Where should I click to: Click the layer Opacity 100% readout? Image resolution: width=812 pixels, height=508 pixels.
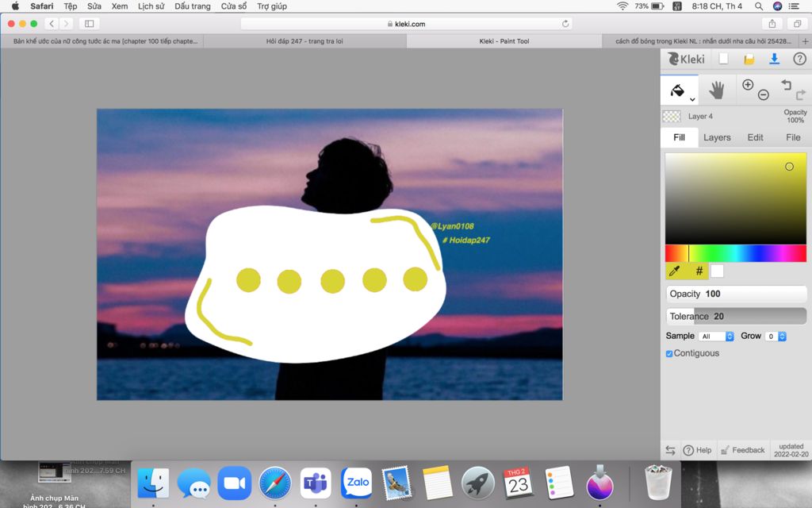click(x=795, y=116)
